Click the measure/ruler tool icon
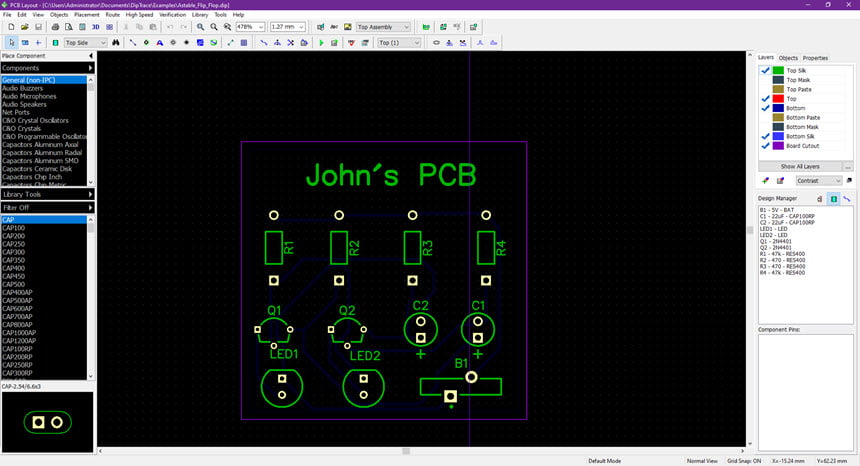 point(230,42)
